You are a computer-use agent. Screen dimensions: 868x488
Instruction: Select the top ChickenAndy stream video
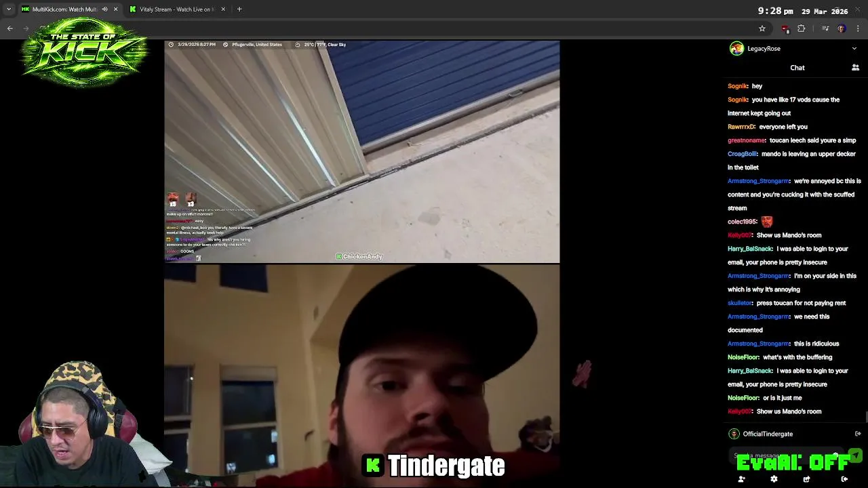click(x=361, y=152)
